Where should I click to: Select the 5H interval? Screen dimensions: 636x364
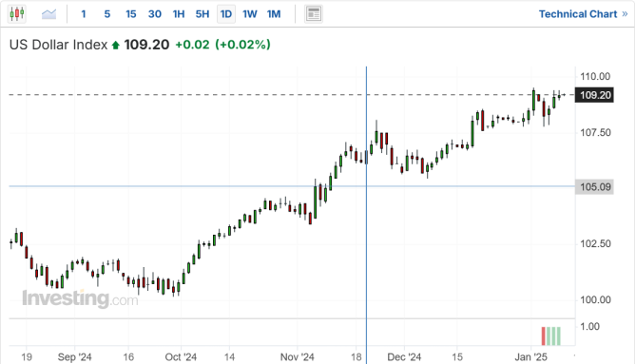[202, 14]
